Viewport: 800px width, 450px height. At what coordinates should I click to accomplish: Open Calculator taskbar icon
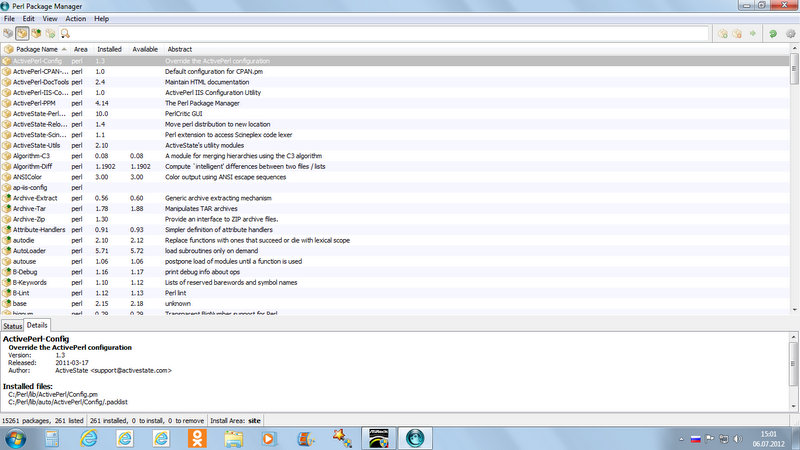(x=52, y=438)
